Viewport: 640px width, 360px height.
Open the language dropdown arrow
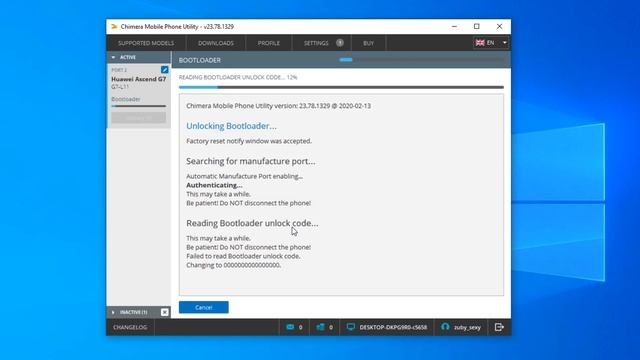(x=504, y=42)
